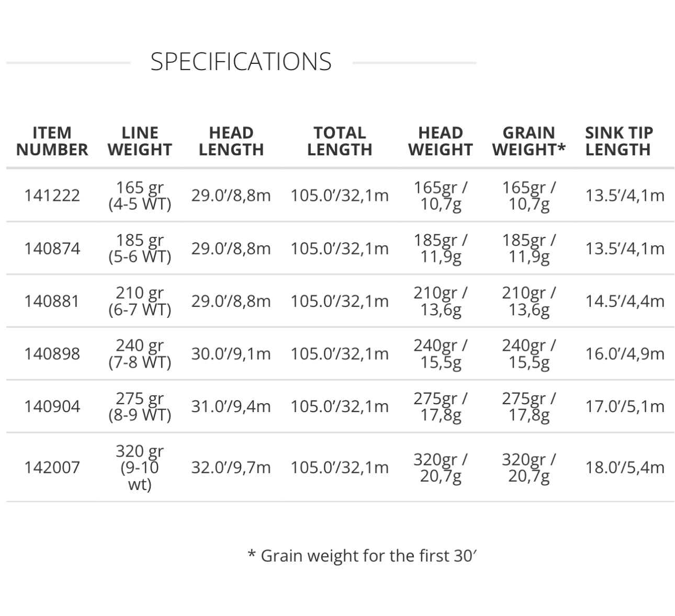Click the 320 gr (9-10 wt) line weight cell

pos(140,467)
